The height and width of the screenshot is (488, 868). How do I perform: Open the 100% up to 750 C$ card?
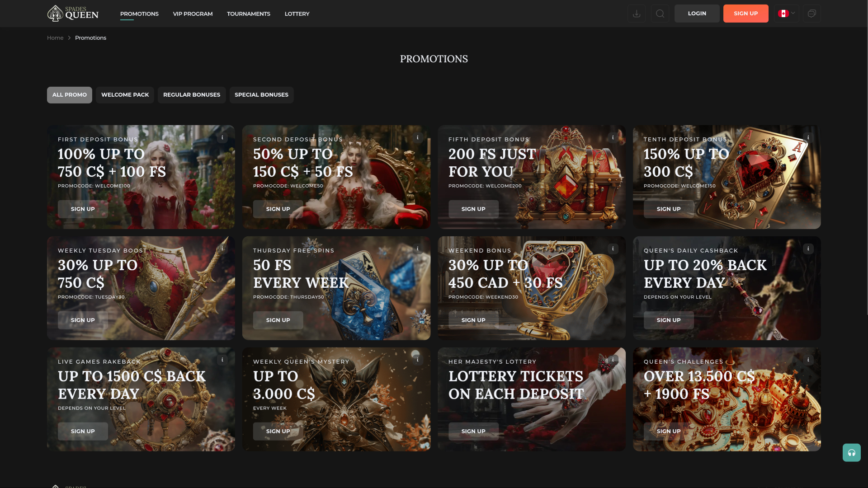(x=141, y=177)
